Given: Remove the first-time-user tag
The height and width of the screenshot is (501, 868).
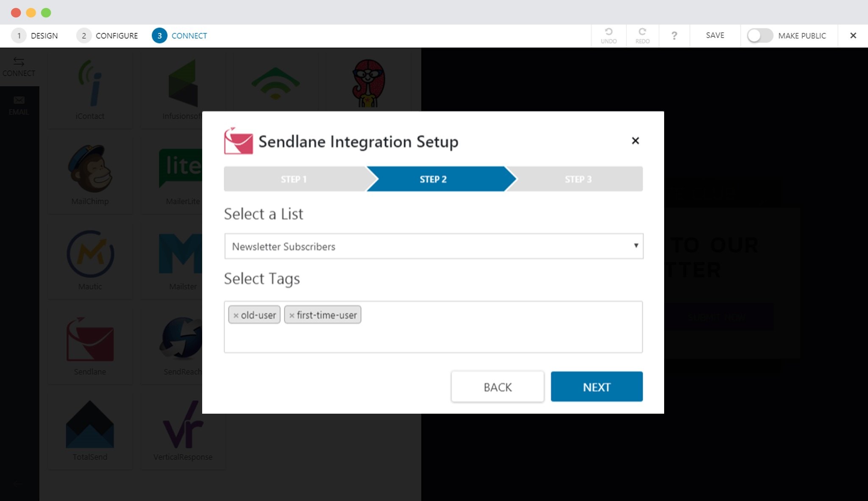Looking at the screenshot, I should 292,315.
